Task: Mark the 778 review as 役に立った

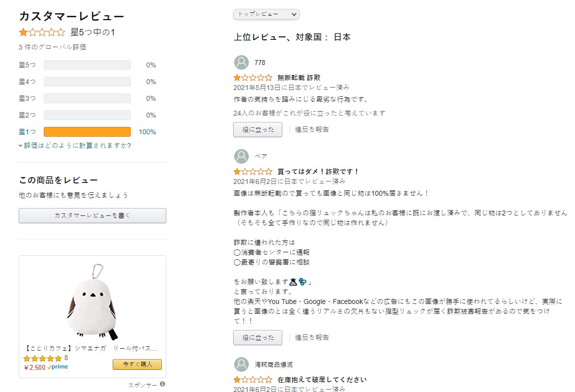Action: (x=258, y=129)
